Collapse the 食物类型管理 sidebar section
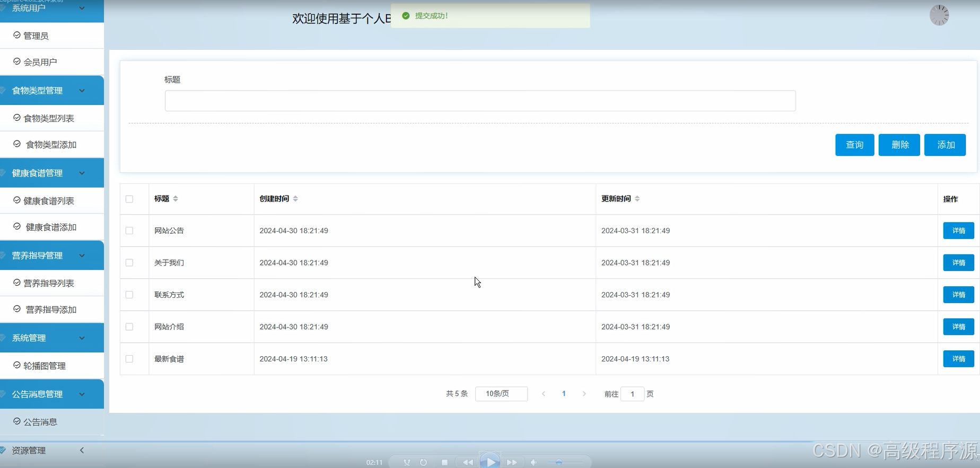 52,91
